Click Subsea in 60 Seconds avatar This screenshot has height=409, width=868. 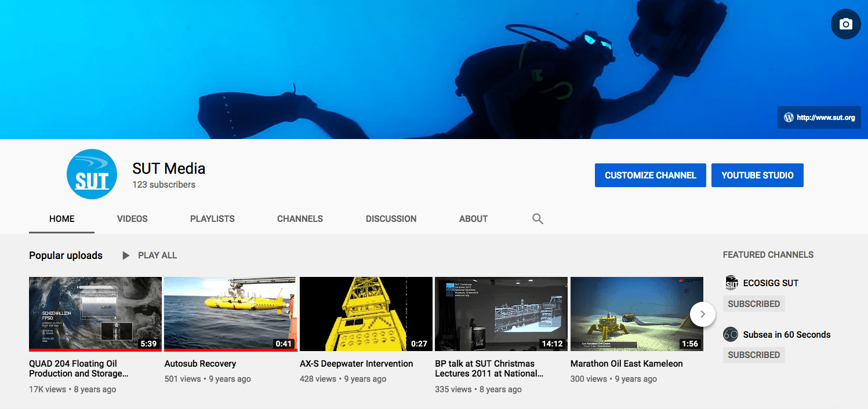[731, 334]
